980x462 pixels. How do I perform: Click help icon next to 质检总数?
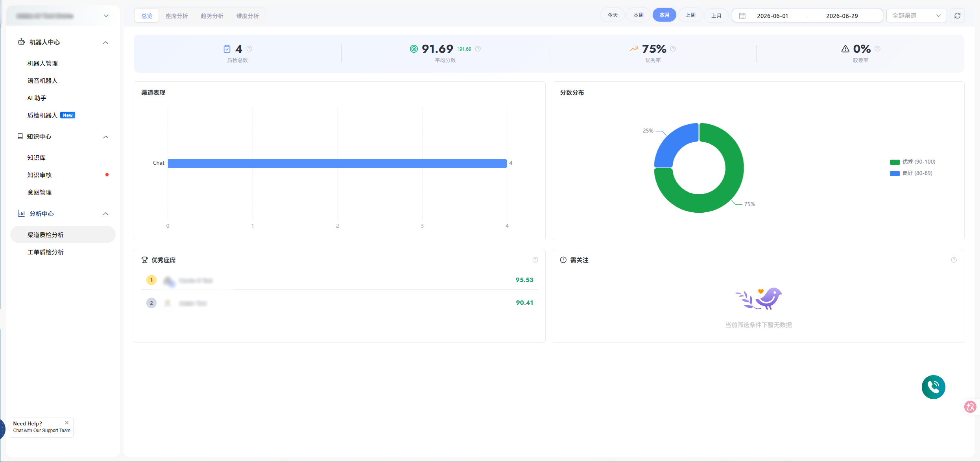tap(249, 49)
